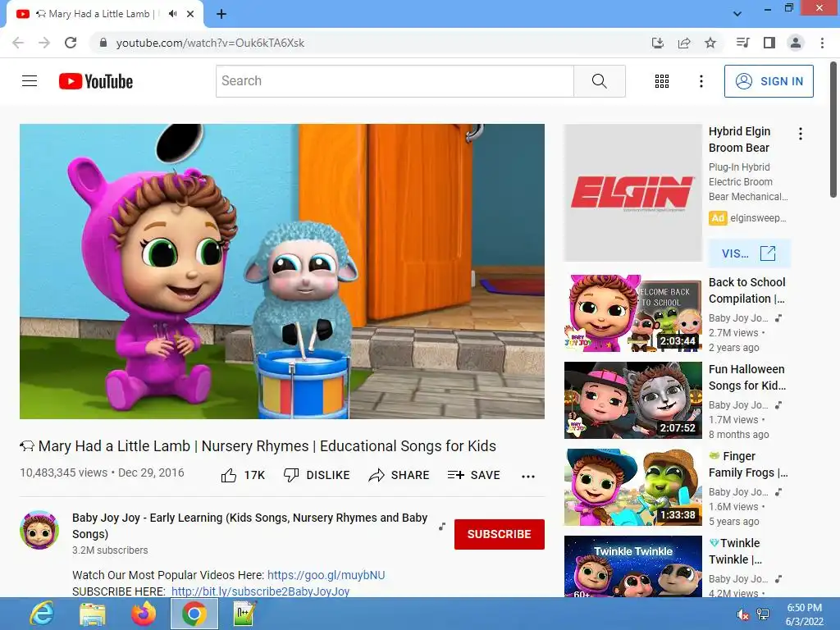Click the Fun Halloween Songs title
The width and height of the screenshot is (840, 630).
click(747, 377)
